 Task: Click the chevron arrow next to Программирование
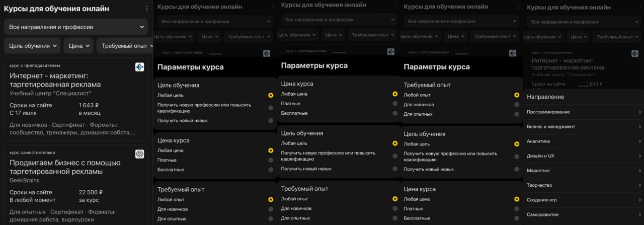(x=639, y=112)
